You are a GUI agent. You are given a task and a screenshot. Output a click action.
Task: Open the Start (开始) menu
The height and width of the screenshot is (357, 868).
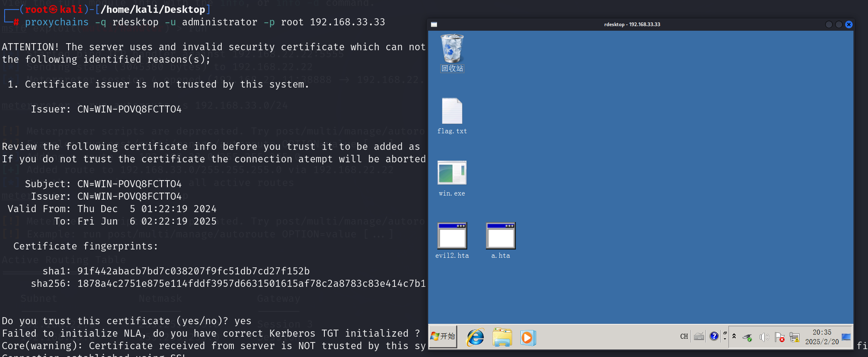click(x=443, y=337)
